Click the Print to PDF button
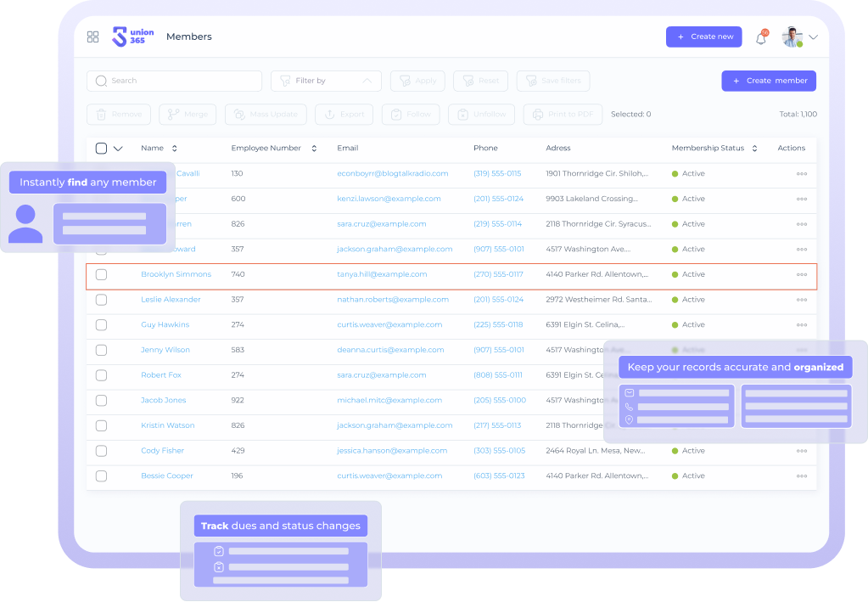Screen dimensions: 868x602 tap(563, 115)
